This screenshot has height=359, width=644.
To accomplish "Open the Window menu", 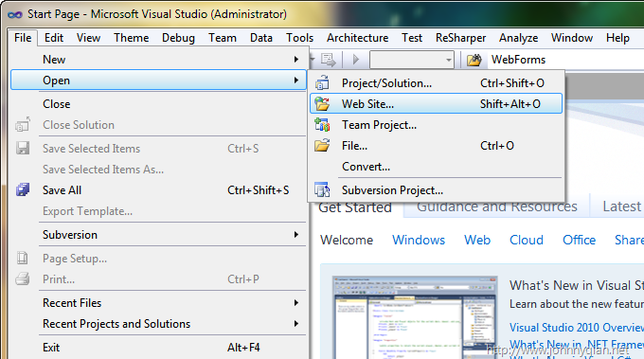I will 572,38.
